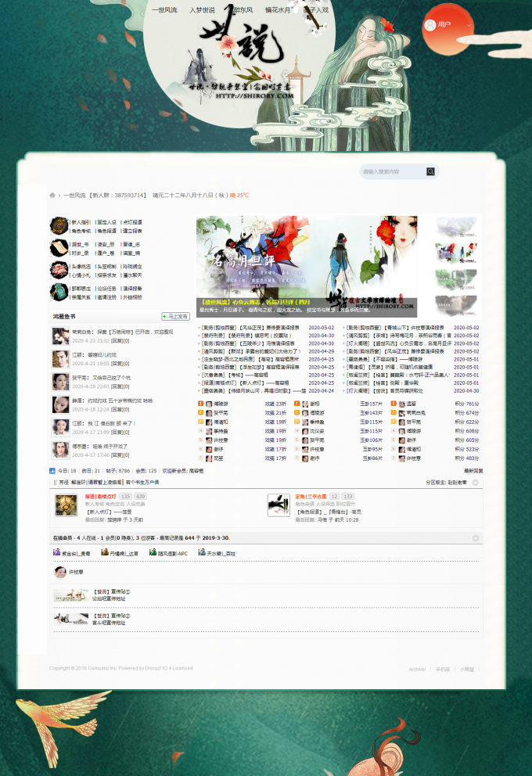Open the 角色考核 link
Screen dimensions: 532x776
(x=81, y=231)
